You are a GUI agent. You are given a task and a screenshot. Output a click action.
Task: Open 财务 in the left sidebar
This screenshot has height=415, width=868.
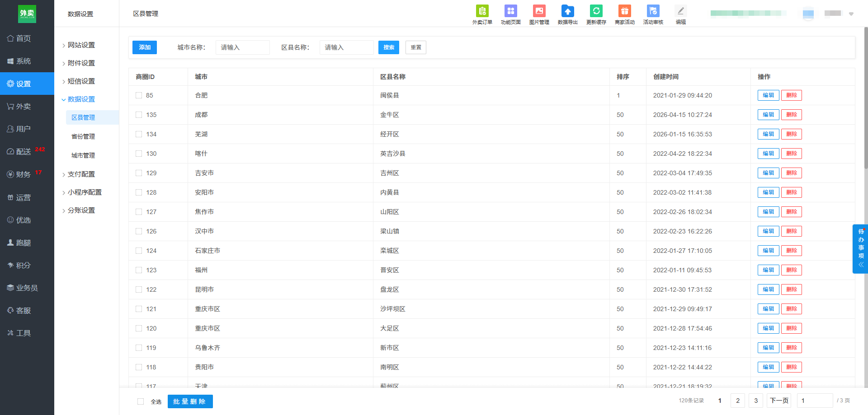point(27,174)
